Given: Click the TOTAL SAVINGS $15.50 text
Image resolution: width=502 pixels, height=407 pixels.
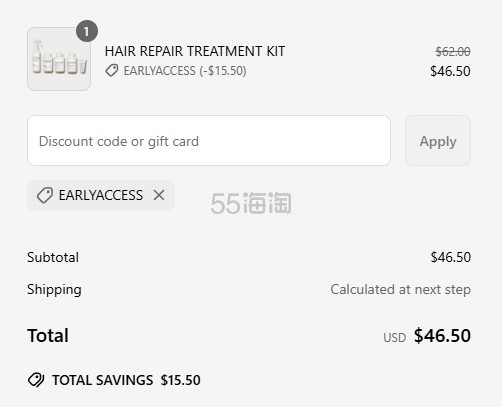Looking at the screenshot, I should 126,380.
